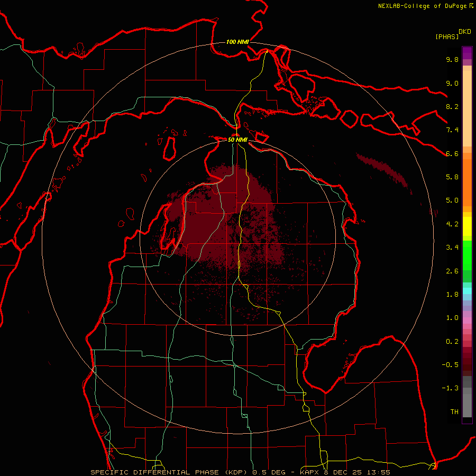476x476 pixels.
Task: Click the 1.8 color scale value
Action: [452, 295]
